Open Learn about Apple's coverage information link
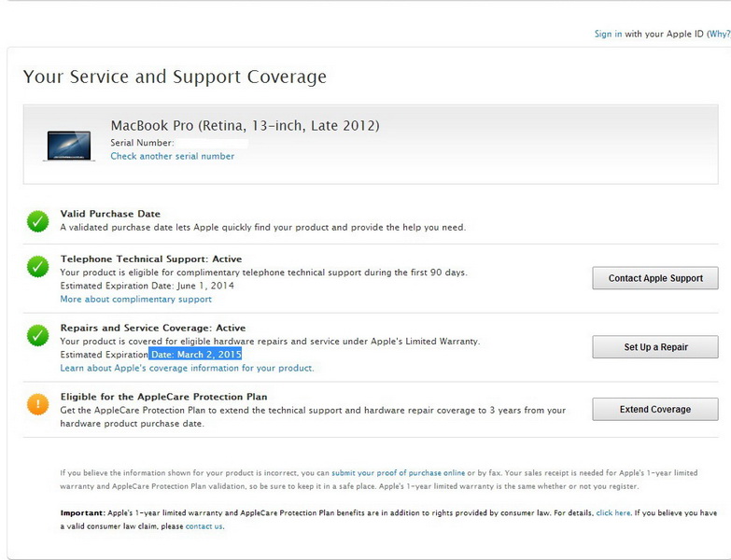Image resolution: width=731 pixels, height=560 pixels. coord(187,368)
